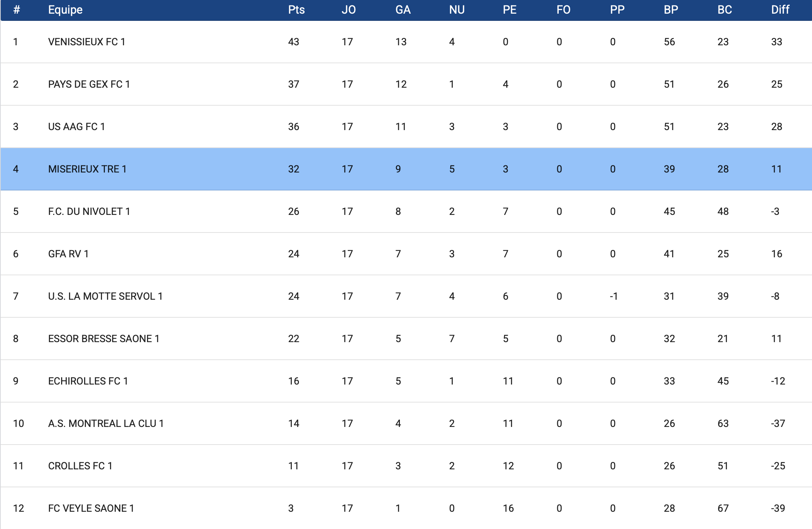
Task: Select the BP column header
Action: [671, 10]
